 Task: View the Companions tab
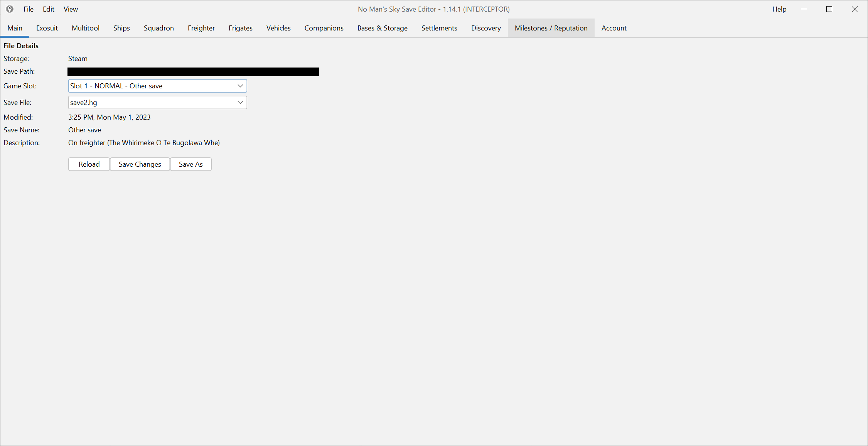(x=324, y=28)
